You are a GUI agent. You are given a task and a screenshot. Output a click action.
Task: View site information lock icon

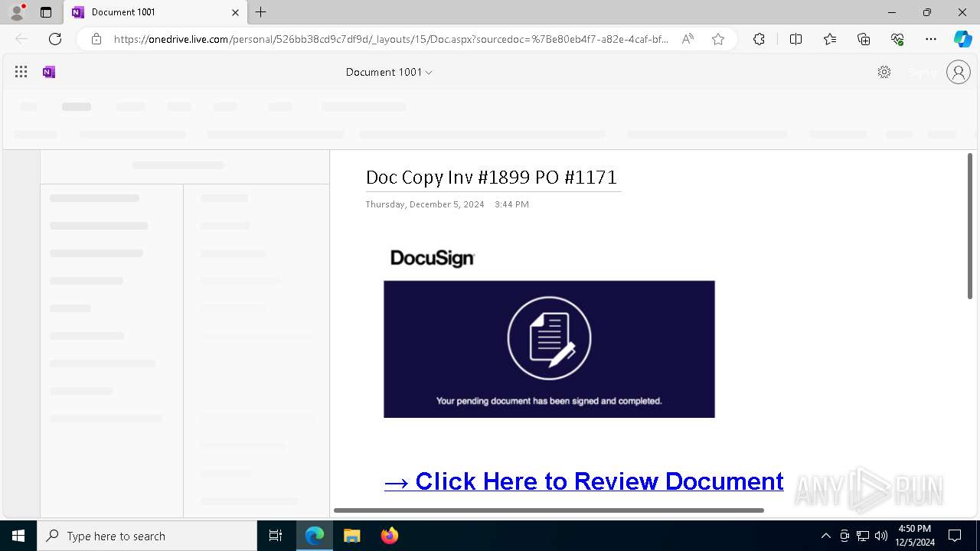point(96,39)
